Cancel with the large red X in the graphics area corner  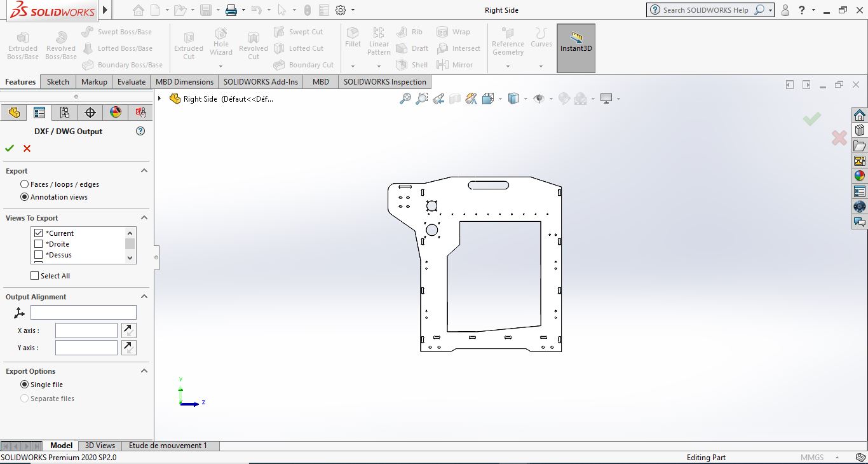point(839,137)
